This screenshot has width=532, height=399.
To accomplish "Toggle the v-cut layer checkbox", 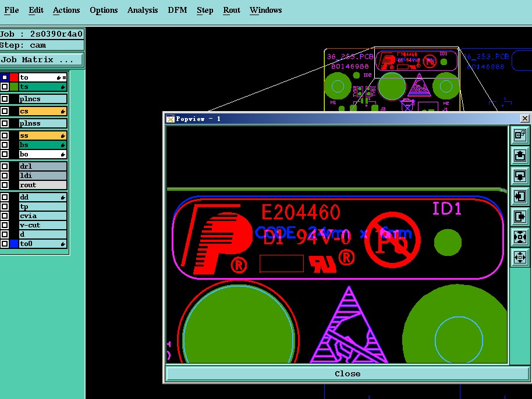I will 5,225.
